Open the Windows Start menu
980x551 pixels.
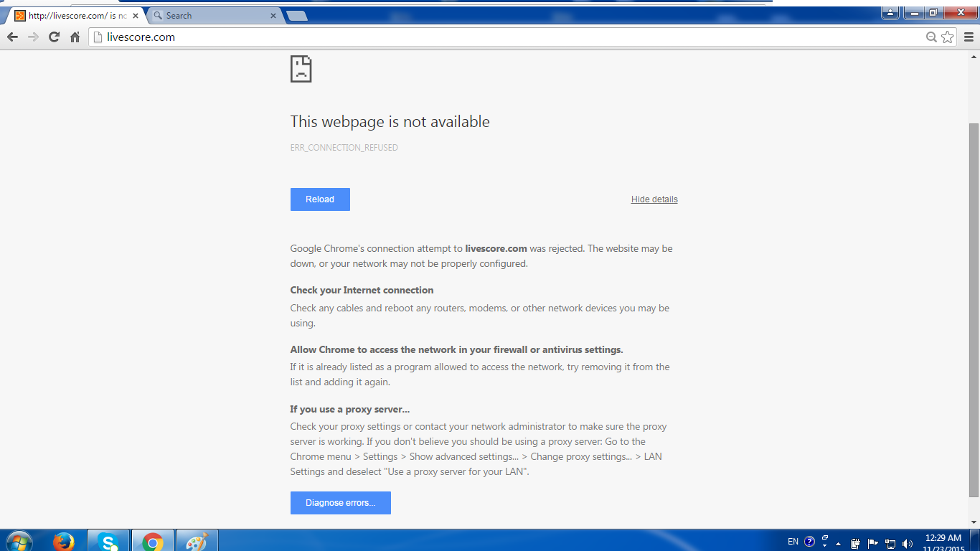click(19, 541)
